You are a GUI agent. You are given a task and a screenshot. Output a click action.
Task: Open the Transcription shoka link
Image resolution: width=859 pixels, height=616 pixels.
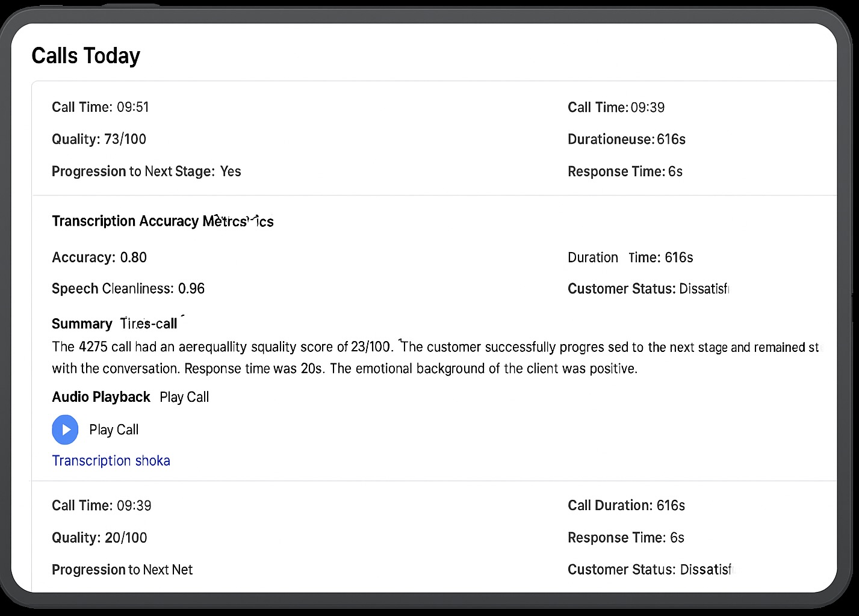111,461
